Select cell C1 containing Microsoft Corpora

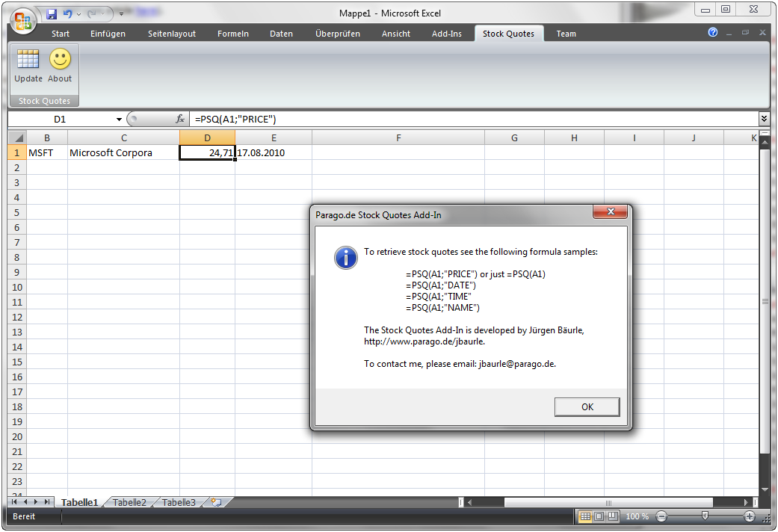(x=123, y=152)
